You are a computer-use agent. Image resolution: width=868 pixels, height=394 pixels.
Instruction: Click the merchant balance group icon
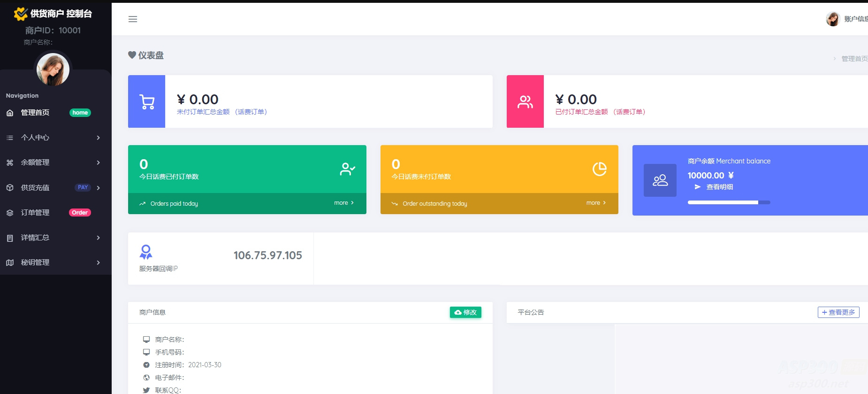(x=660, y=180)
